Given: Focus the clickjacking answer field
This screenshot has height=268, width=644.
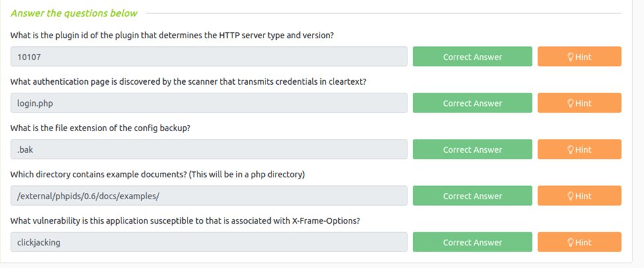Looking at the screenshot, I should pos(209,242).
